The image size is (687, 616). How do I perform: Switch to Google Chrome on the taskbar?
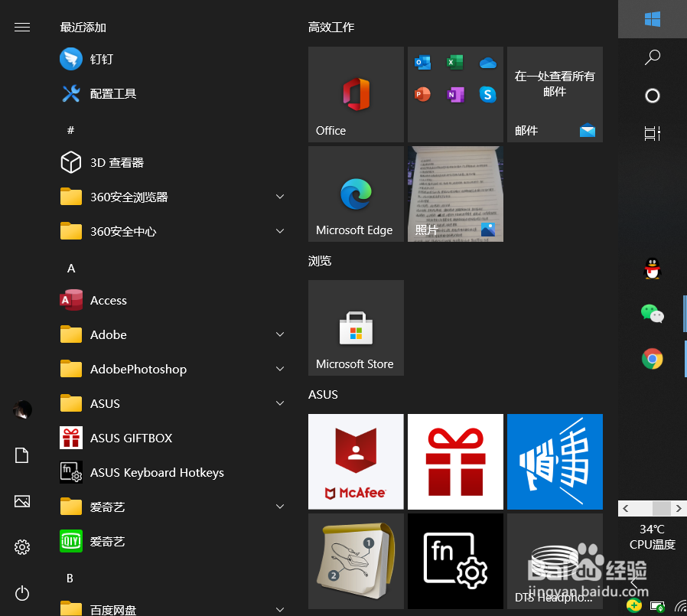pyautogui.click(x=653, y=359)
